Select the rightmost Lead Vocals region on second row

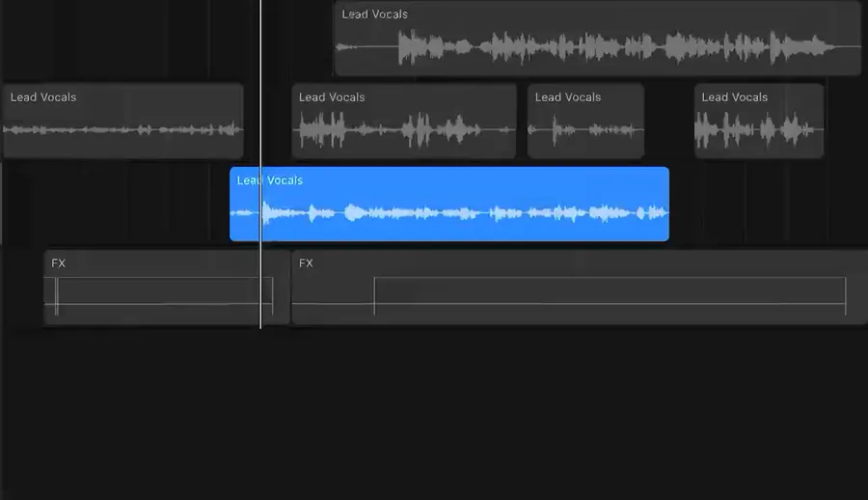(759, 121)
